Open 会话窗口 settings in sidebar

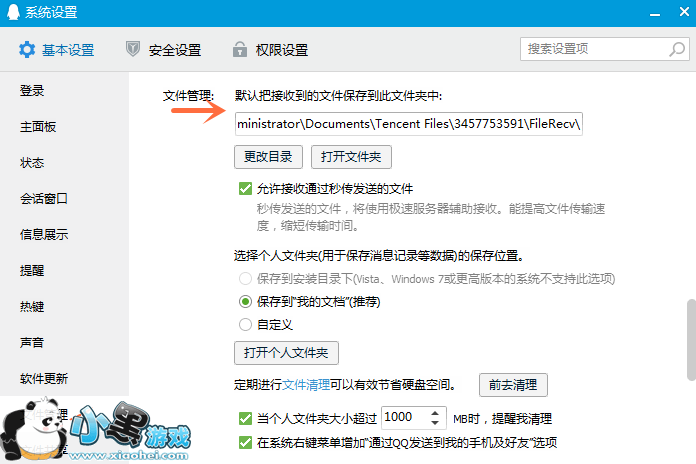click(x=44, y=198)
